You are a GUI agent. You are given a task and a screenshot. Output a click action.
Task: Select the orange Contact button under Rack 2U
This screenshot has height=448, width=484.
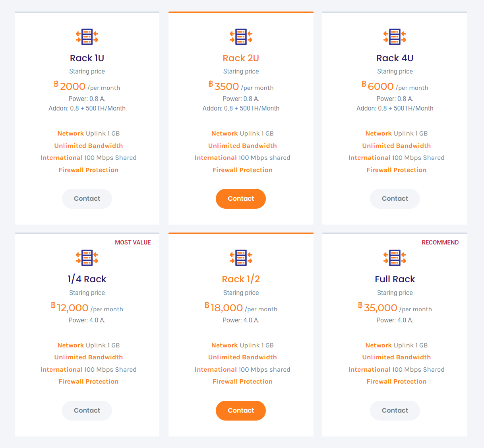241,199
